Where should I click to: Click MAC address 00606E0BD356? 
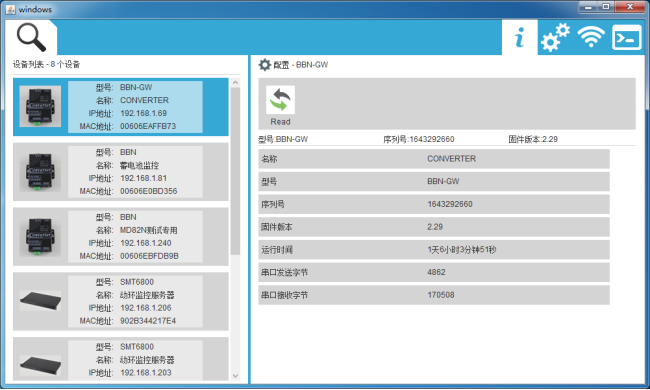[148, 191]
